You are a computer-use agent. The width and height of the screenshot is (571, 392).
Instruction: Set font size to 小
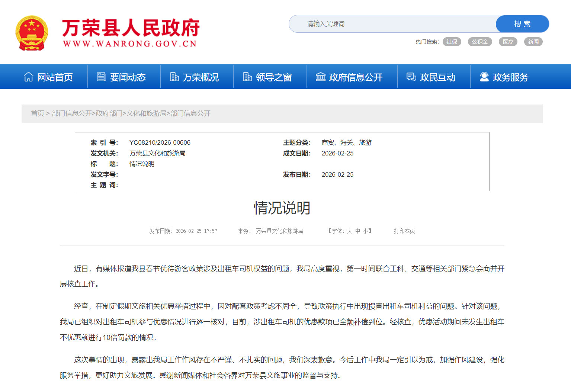(365, 231)
